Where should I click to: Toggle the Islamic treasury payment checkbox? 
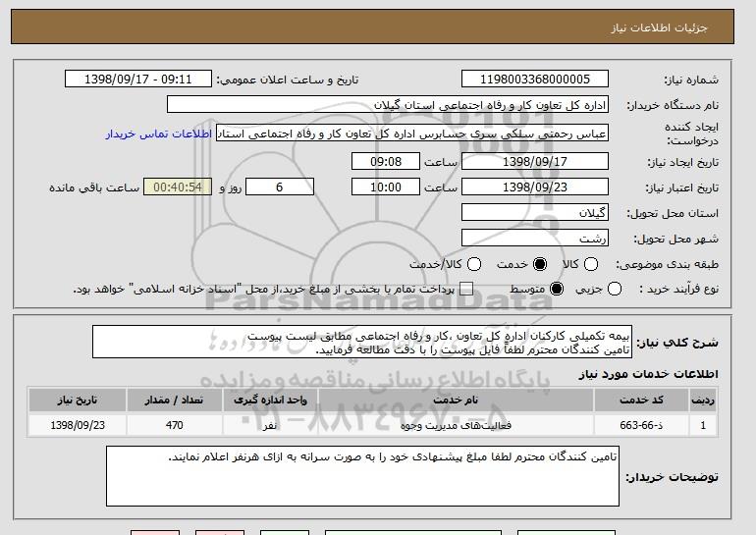[x=465, y=289]
